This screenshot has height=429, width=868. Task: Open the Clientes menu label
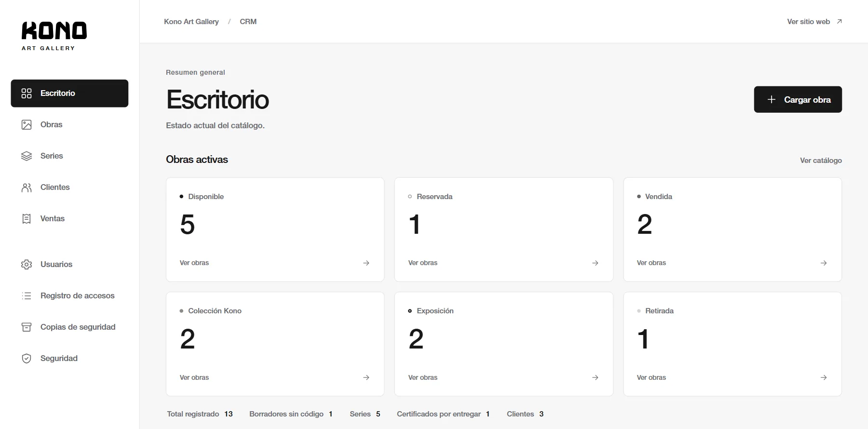tap(55, 188)
